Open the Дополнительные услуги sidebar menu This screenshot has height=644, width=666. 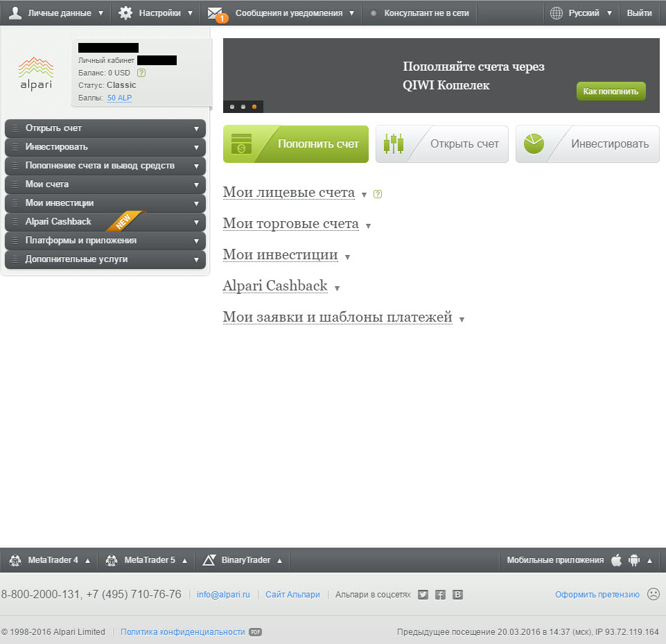coord(105,259)
